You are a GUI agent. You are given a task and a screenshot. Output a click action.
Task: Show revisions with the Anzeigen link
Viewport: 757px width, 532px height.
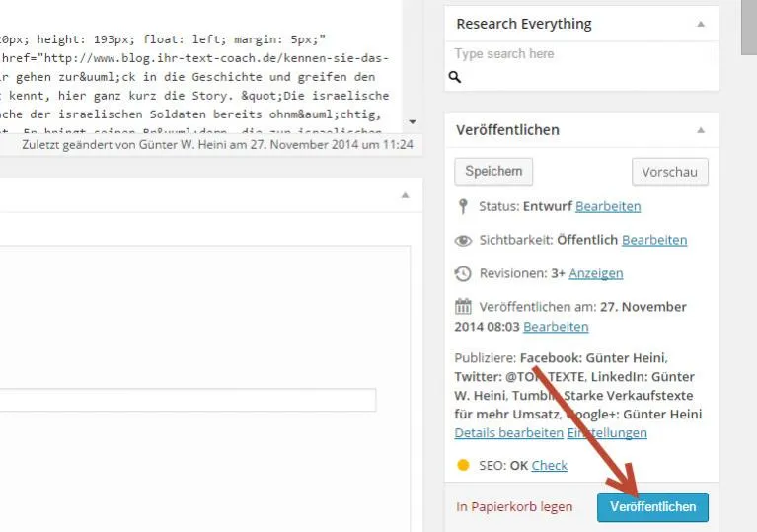click(596, 273)
